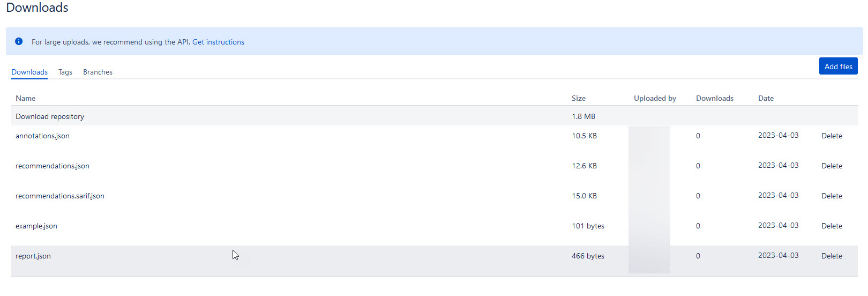Download the annotations.json file
The height and width of the screenshot is (296, 868).
42,136
